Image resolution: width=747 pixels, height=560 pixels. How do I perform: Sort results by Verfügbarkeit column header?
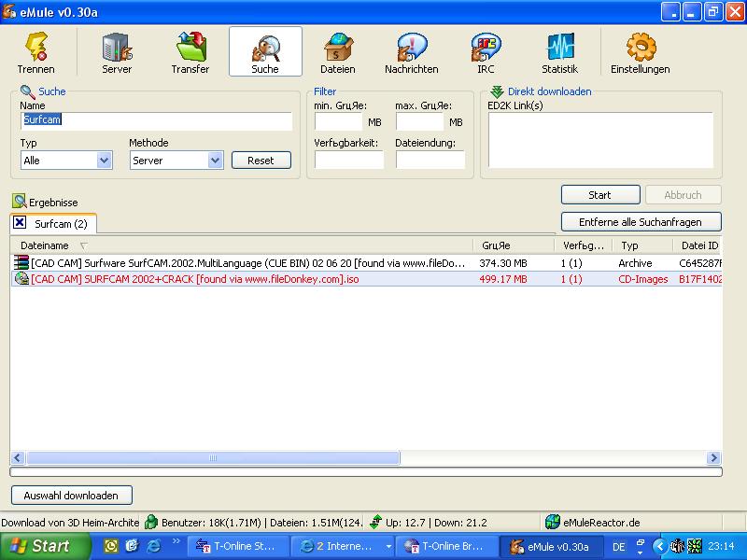pyautogui.click(x=583, y=245)
